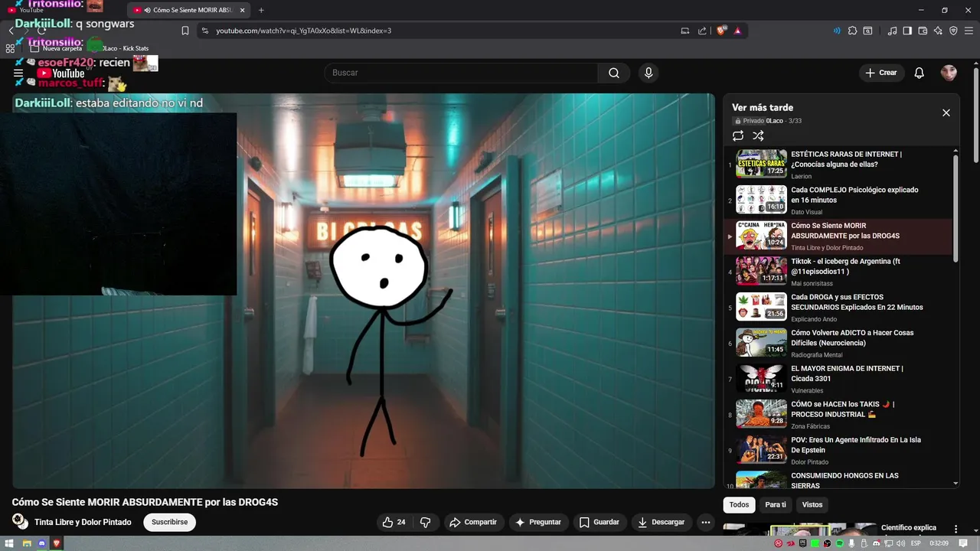The width and height of the screenshot is (980, 551).
Task: Toggle playlist shuffle icon
Action: click(x=758, y=135)
